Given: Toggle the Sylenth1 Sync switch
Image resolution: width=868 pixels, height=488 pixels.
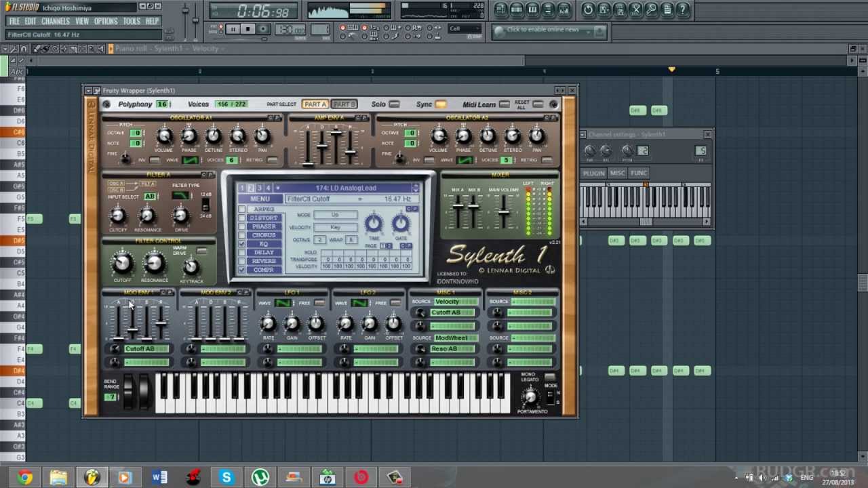Looking at the screenshot, I should coord(441,104).
